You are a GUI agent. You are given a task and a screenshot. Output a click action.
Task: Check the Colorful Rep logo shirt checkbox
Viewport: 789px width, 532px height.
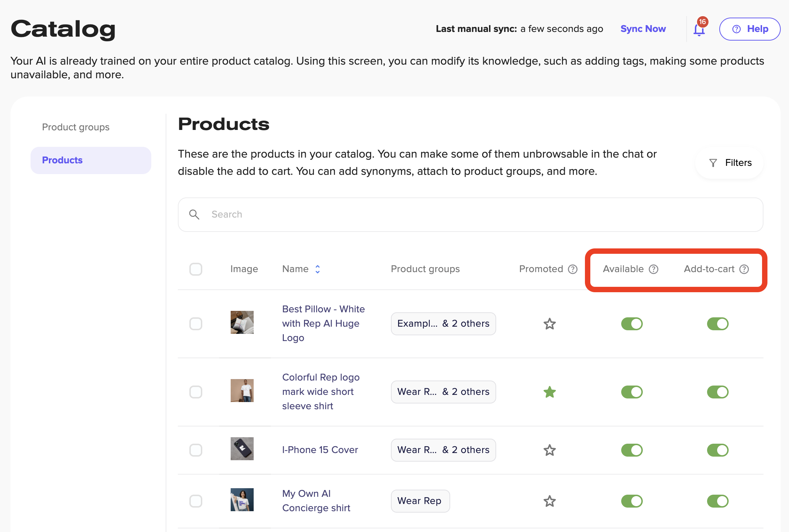coord(196,392)
